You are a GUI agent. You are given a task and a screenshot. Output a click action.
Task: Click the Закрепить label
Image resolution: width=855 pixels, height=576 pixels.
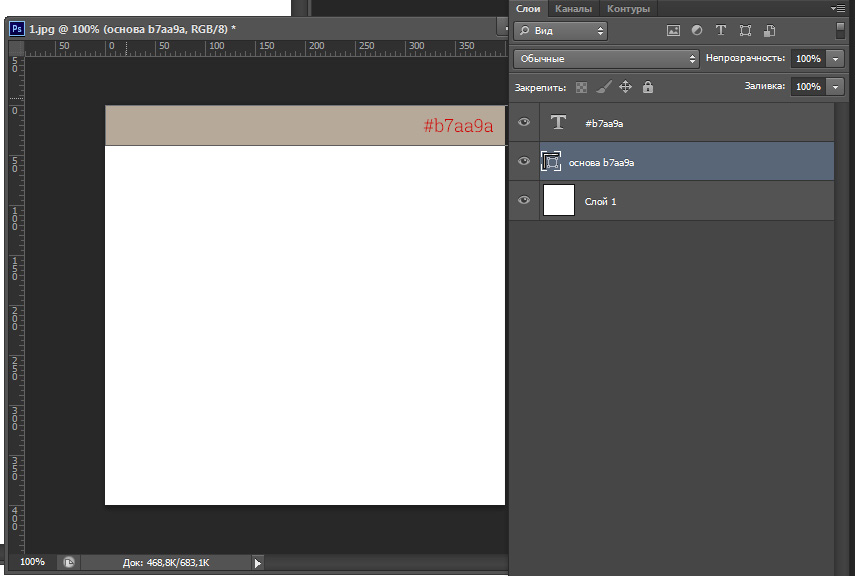coord(540,88)
